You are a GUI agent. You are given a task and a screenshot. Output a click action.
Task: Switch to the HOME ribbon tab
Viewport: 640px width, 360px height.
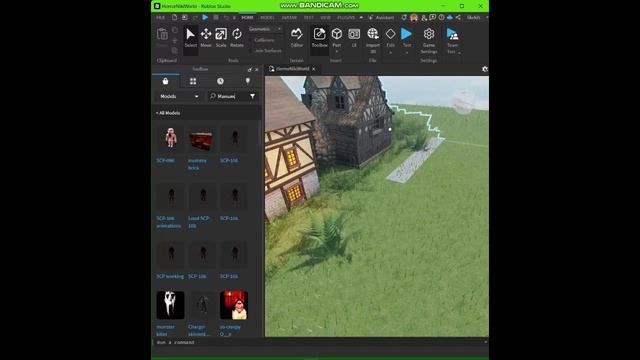coord(247,18)
